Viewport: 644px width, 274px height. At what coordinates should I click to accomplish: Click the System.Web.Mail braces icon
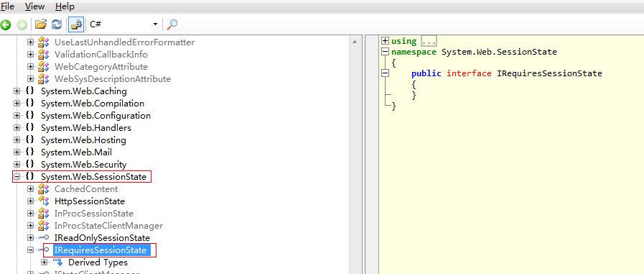point(30,152)
